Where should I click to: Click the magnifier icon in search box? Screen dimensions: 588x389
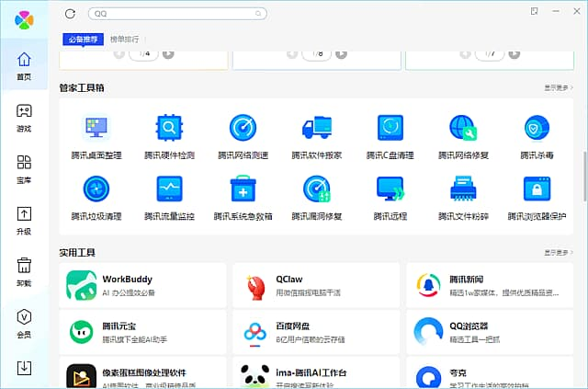coord(258,14)
